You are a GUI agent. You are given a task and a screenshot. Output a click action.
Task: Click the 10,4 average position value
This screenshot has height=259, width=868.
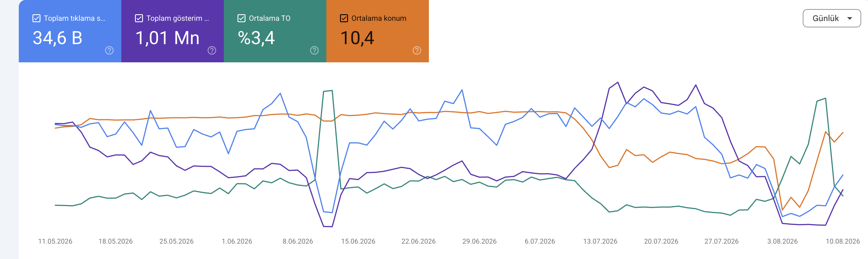click(x=357, y=38)
